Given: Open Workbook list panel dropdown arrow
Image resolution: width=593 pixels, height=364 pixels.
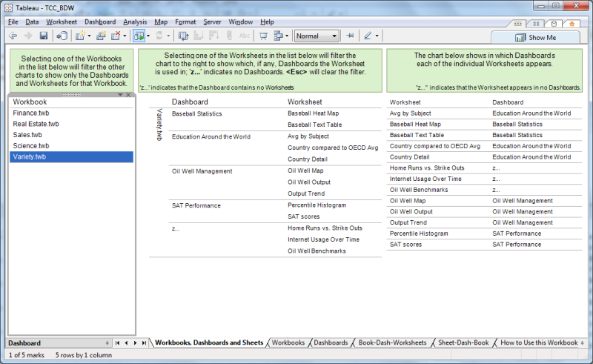Looking at the screenshot, I should [x=120, y=95].
